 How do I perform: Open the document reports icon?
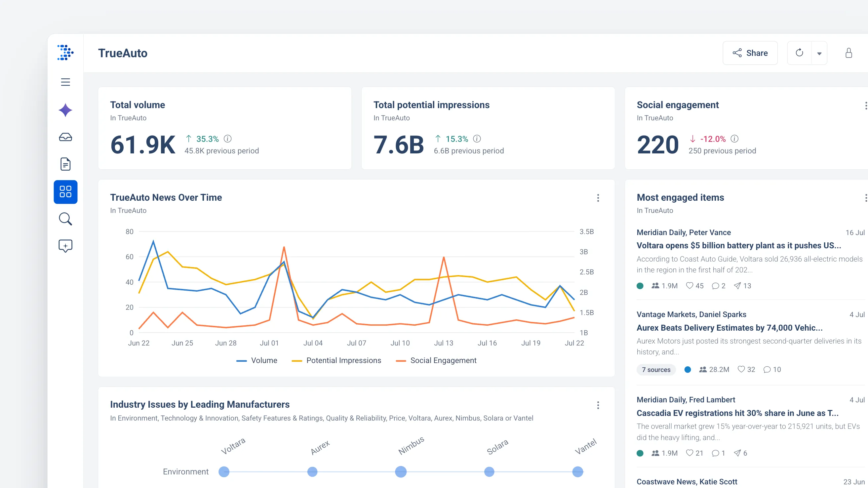(x=65, y=164)
